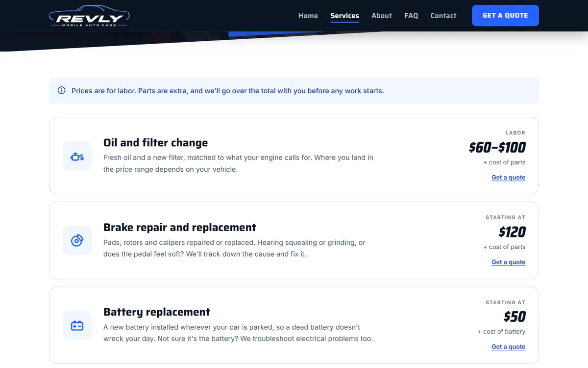Click the 'Pads, rotors and calipers' description
The width and height of the screenshot is (588, 368).
point(234,248)
